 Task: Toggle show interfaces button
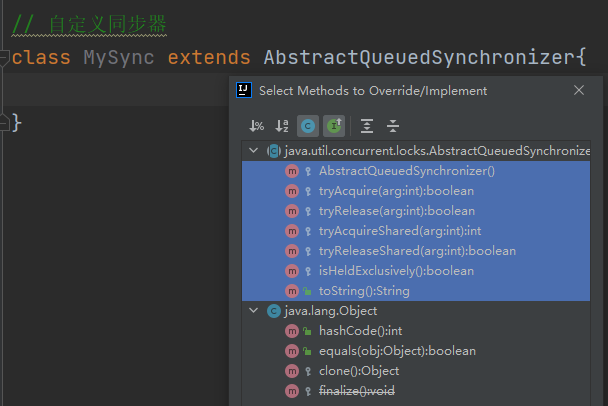click(x=334, y=126)
